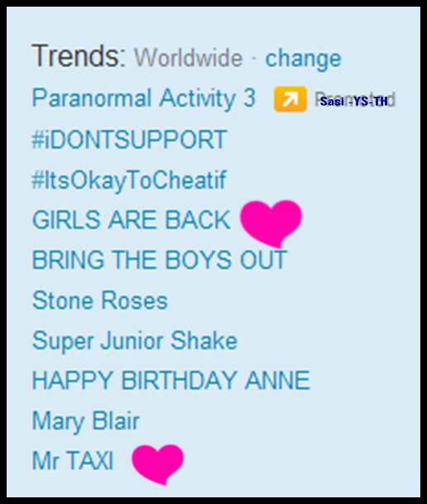This screenshot has height=504, width=427.
Task: View the GIRLS ARE BACK trend
Action: (x=132, y=220)
